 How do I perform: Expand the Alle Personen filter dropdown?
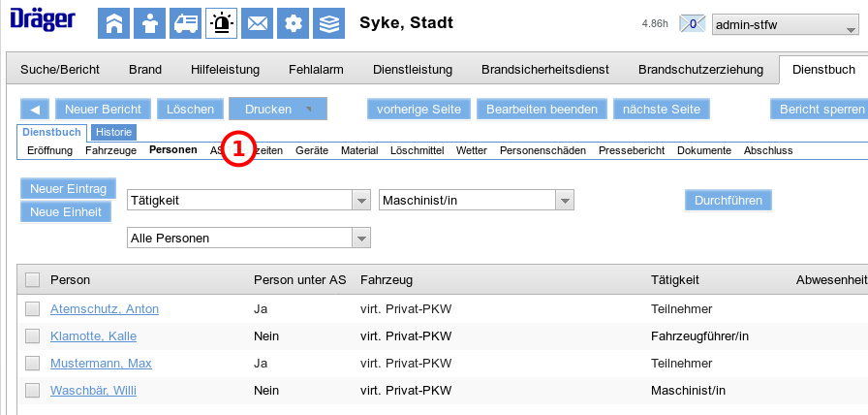pyautogui.click(x=361, y=238)
